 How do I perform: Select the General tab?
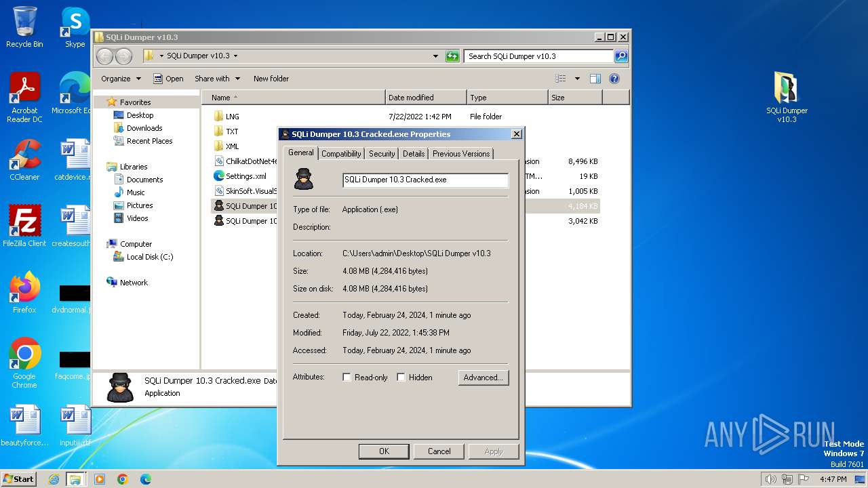(x=300, y=152)
